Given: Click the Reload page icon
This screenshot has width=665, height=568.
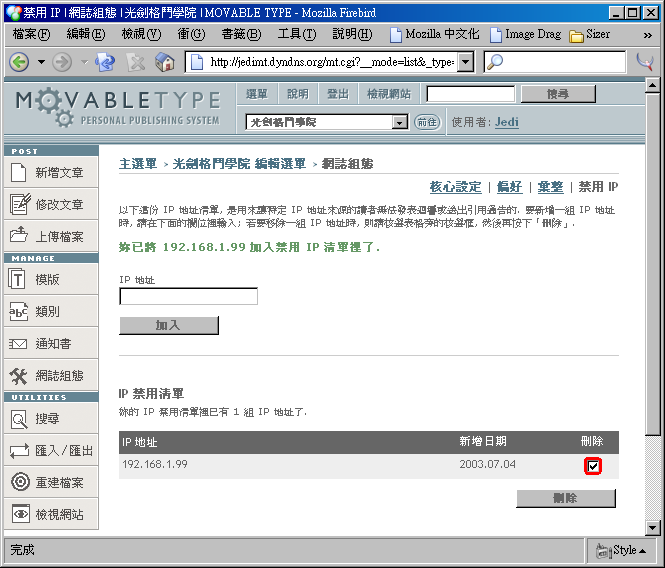Looking at the screenshot, I should click(105, 62).
